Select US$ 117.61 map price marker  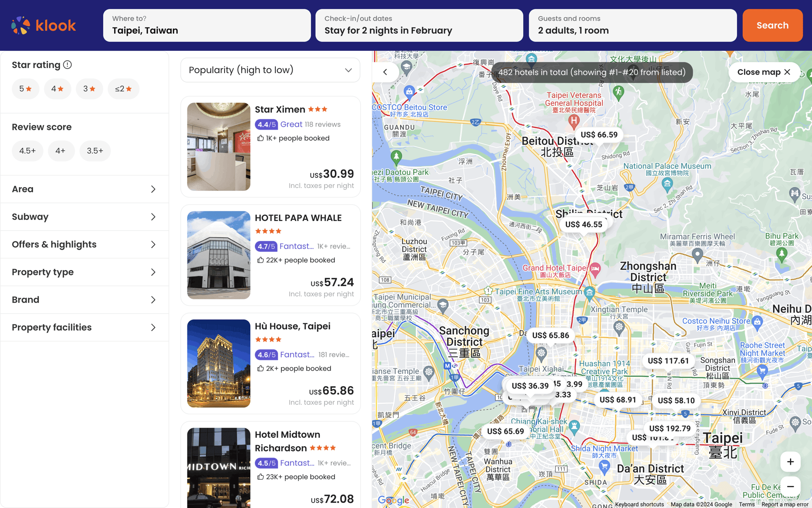click(x=668, y=361)
